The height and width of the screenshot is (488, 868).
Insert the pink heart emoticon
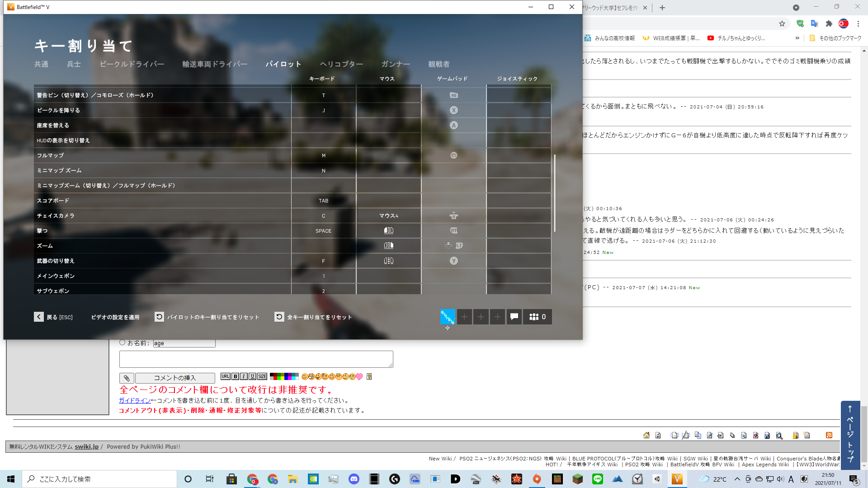359,376
